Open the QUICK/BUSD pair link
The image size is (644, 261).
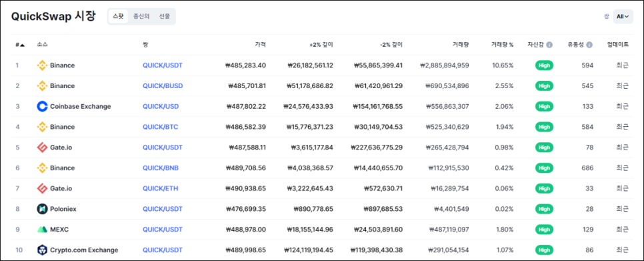[163, 86]
